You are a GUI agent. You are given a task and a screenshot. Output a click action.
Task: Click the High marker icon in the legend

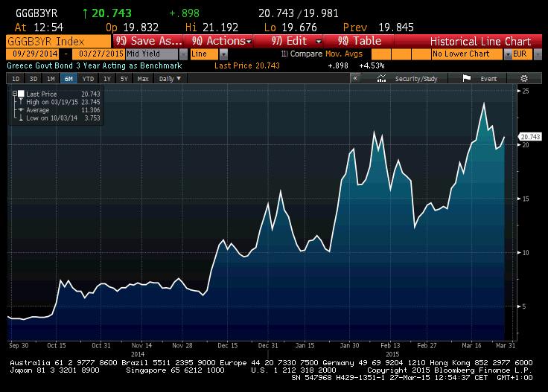[21, 102]
